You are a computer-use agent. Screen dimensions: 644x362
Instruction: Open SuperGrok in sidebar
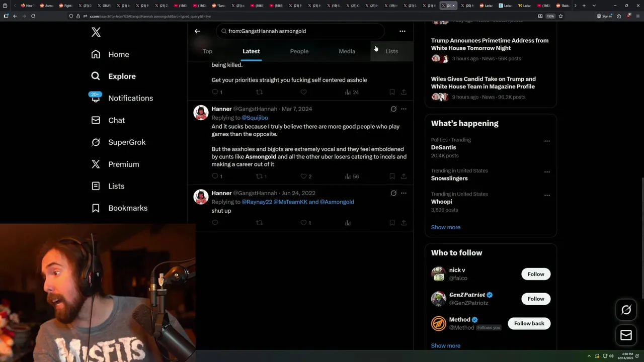[x=119, y=142]
